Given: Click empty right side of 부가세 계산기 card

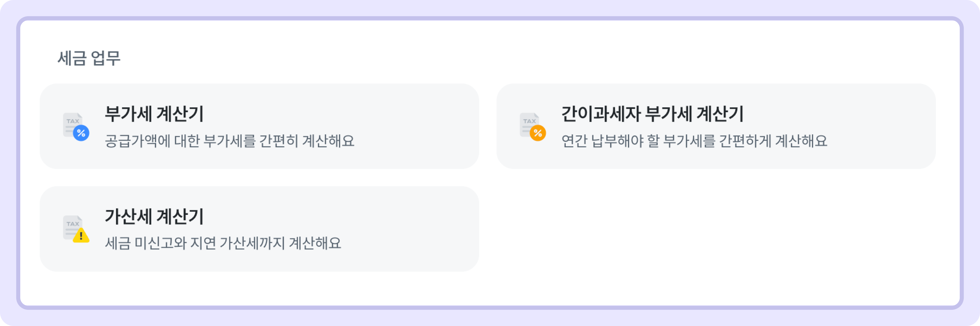Looking at the screenshot, I should click(x=419, y=126).
